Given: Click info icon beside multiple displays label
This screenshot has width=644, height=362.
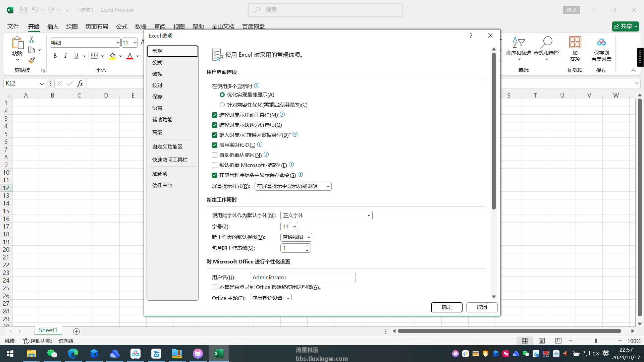Looking at the screenshot, I should (x=257, y=86).
